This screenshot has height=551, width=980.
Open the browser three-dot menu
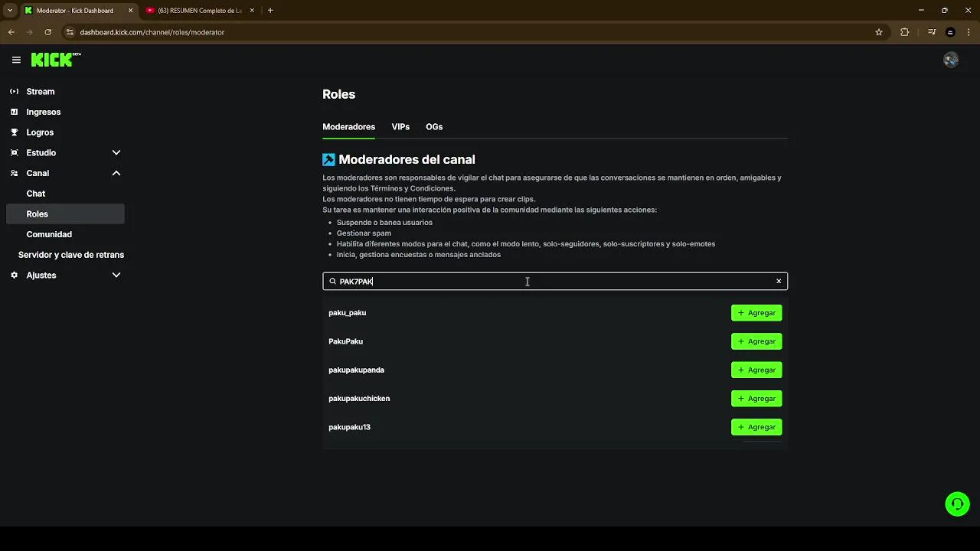tap(969, 32)
